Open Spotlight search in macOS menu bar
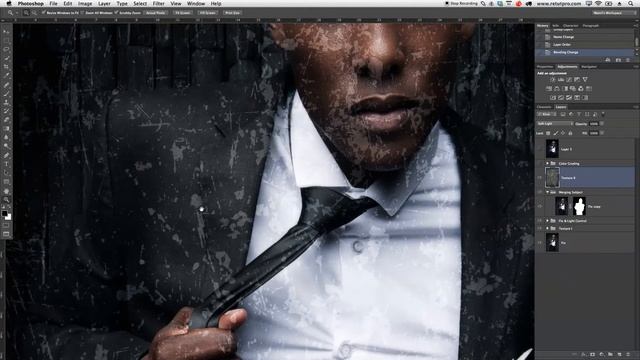This screenshot has height=360, width=640. [x=631, y=3]
